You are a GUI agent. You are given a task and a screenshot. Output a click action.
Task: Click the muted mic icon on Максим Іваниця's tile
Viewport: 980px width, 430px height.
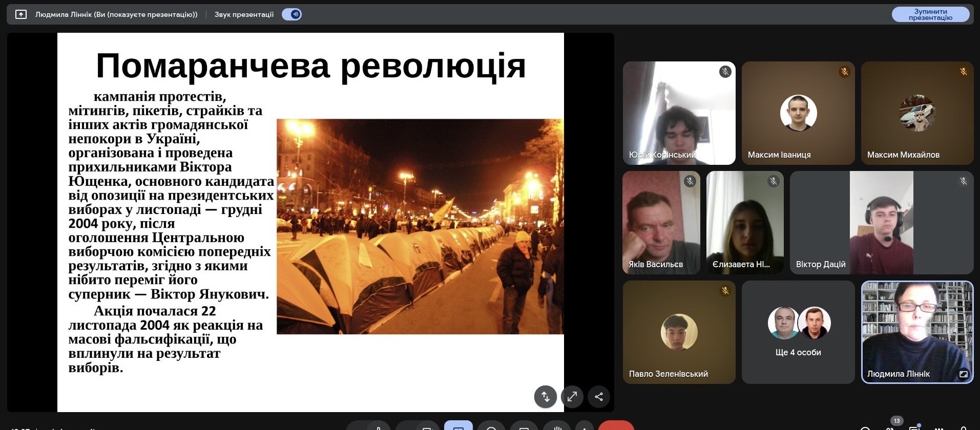(844, 72)
